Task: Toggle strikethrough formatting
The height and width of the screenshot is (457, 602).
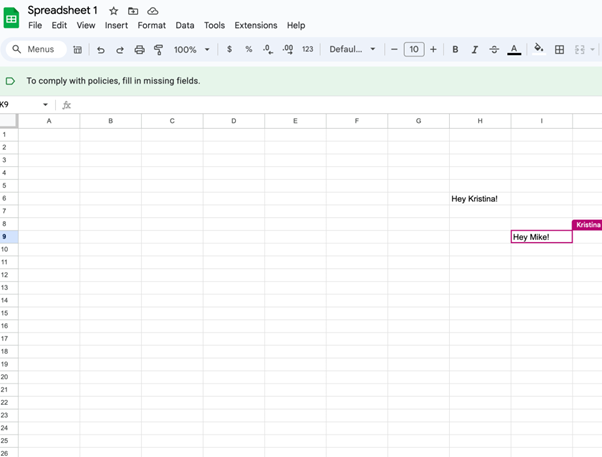Action: click(x=494, y=49)
